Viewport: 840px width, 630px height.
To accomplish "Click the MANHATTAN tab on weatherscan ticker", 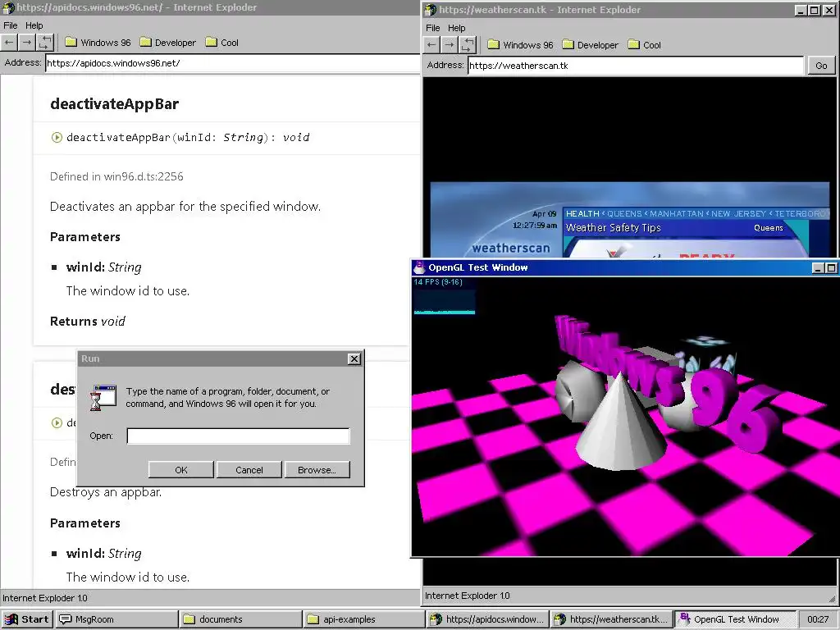I will point(677,213).
